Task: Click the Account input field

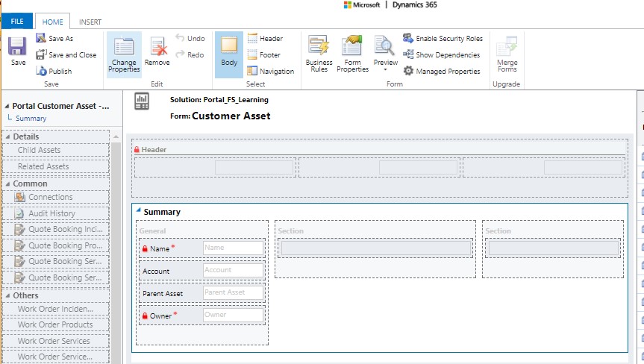Action: click(233, 270)
